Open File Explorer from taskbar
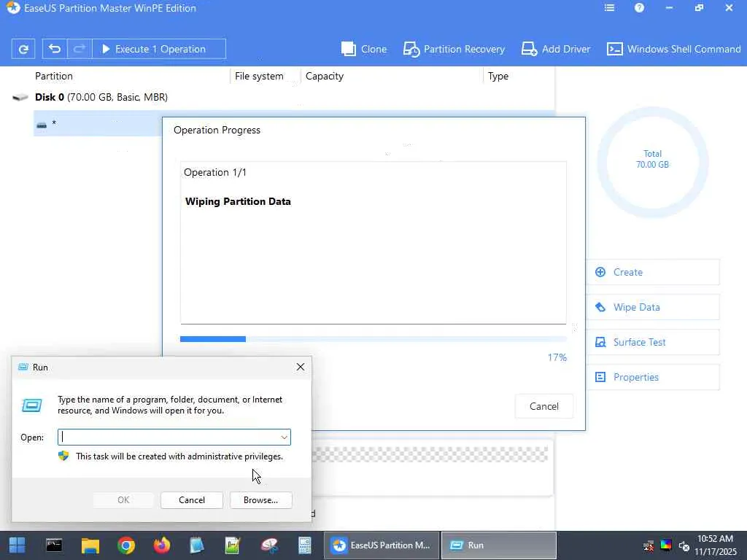Screen dimensions: 747x560 90,545
